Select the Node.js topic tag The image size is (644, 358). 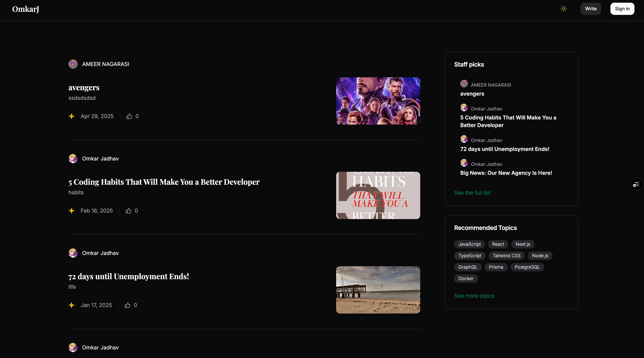coord(540,256)
